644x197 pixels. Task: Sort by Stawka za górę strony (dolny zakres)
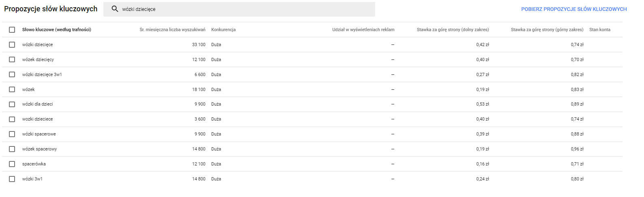tap(453, 30)
